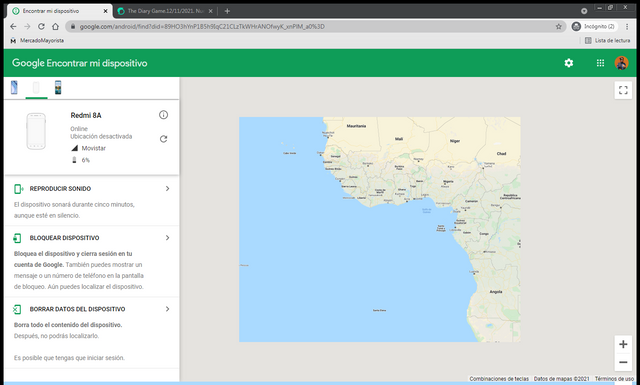Show Redmi 8A device info
The width and height of the screenshot is (640, 385).
(x=163, y=115)
